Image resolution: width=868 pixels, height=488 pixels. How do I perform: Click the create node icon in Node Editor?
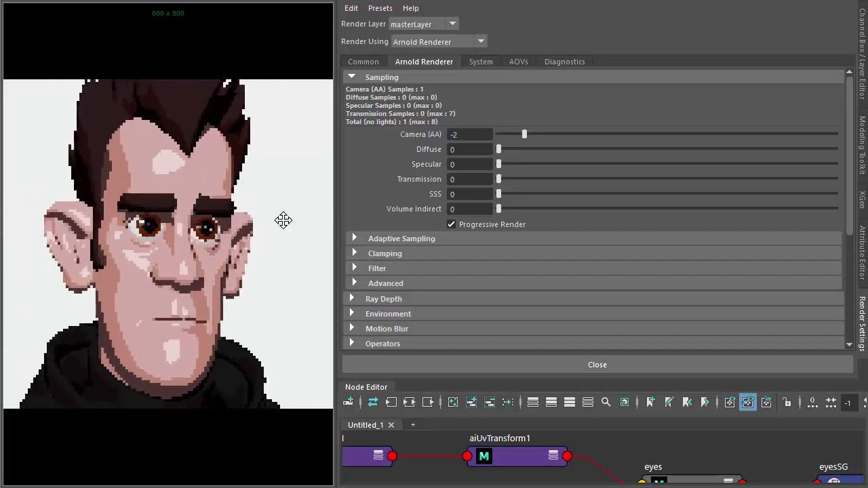coord(348,402)
